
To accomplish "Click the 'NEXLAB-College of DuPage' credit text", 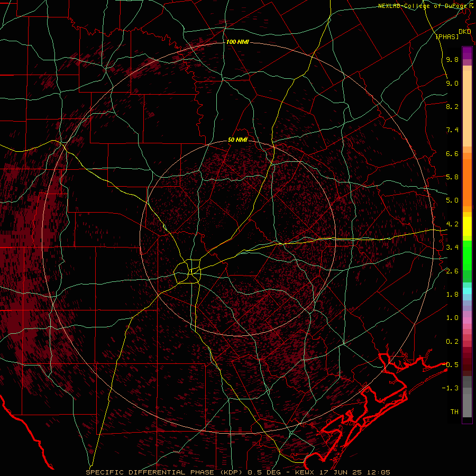I will pyautogui.click(x=422, y=6).
